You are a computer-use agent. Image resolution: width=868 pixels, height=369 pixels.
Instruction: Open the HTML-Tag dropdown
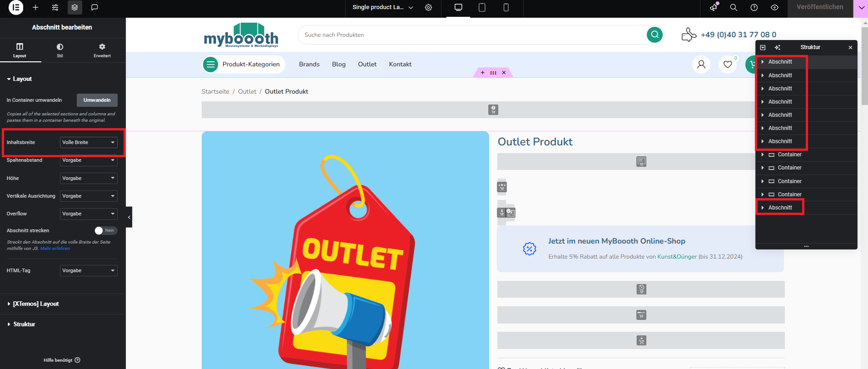[89, 270]
